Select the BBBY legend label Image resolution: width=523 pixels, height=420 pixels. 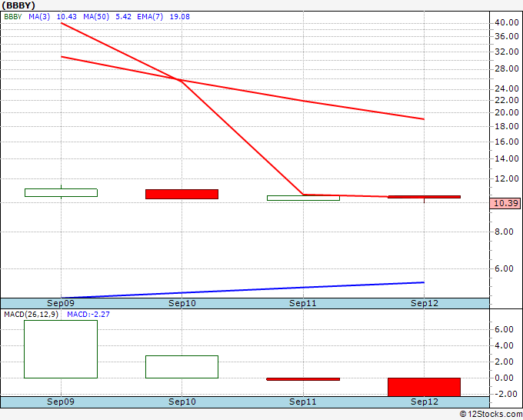13,17
